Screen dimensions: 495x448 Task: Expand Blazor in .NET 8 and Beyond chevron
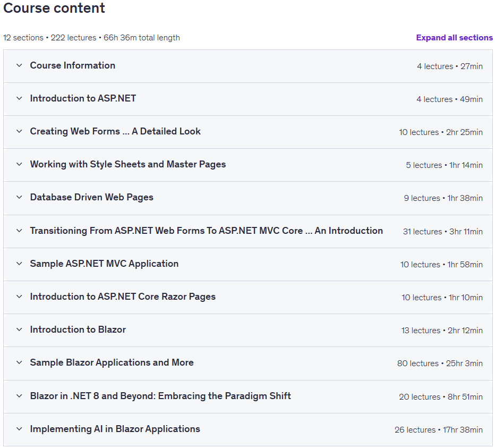coord(19,396)
